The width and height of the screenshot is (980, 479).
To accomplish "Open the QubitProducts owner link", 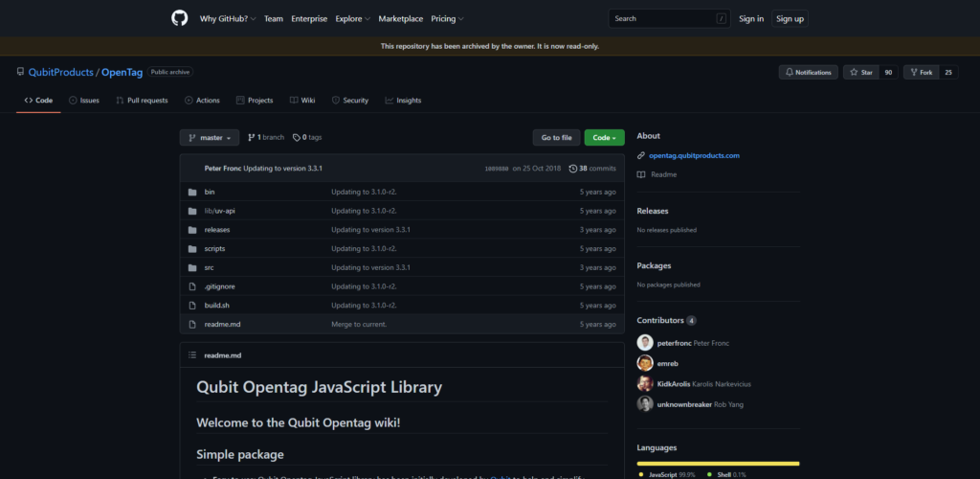I will 60,73.
